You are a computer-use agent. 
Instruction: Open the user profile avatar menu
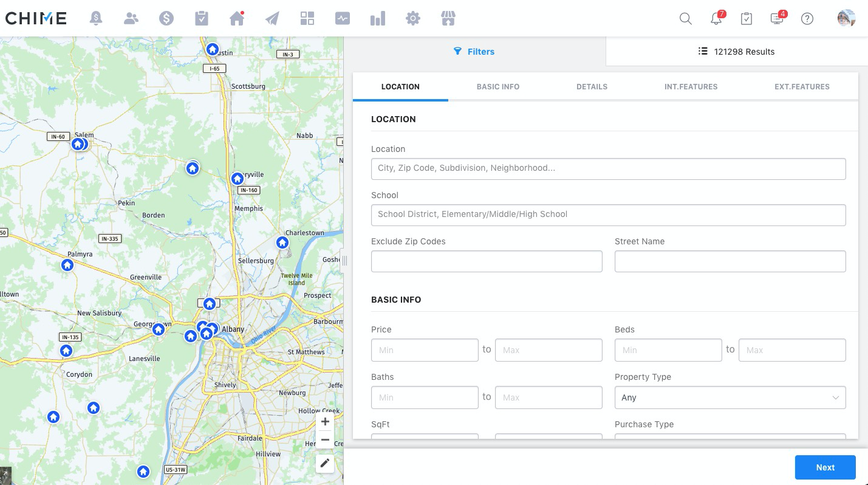[x=846, y=18]
